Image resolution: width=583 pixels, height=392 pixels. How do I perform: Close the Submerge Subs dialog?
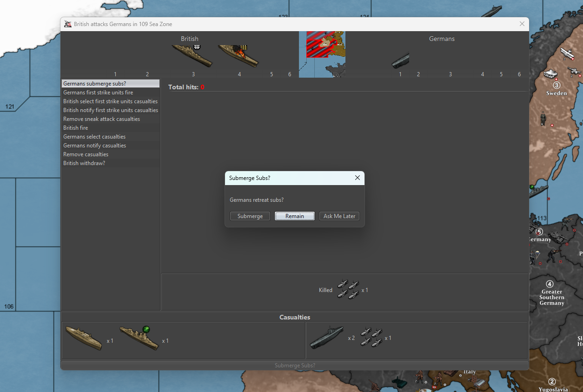point(358,178)
